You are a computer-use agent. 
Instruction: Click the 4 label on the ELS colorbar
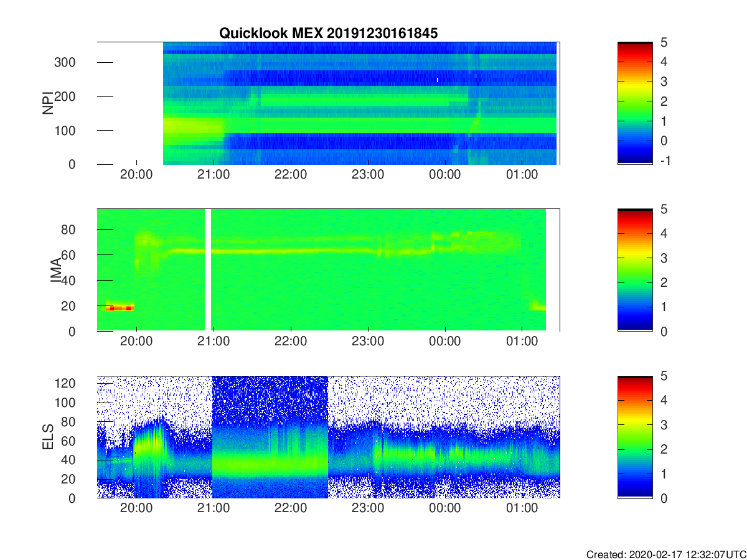663,400
